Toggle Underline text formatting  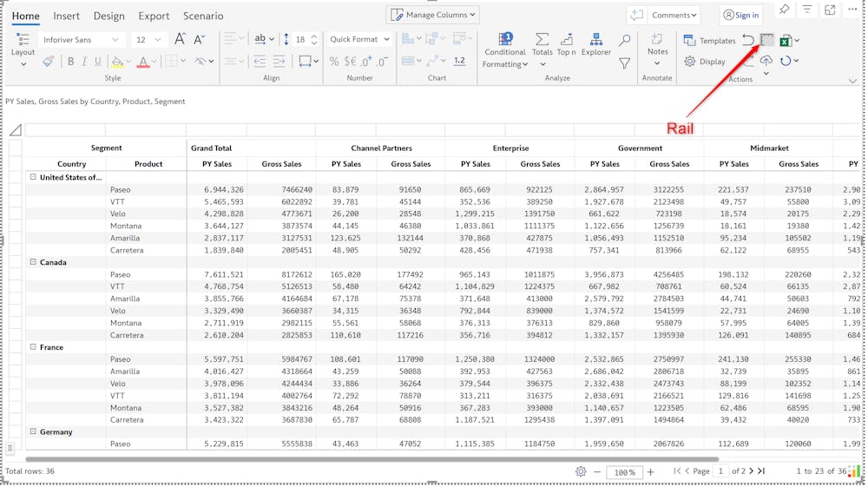pos(97,62)
